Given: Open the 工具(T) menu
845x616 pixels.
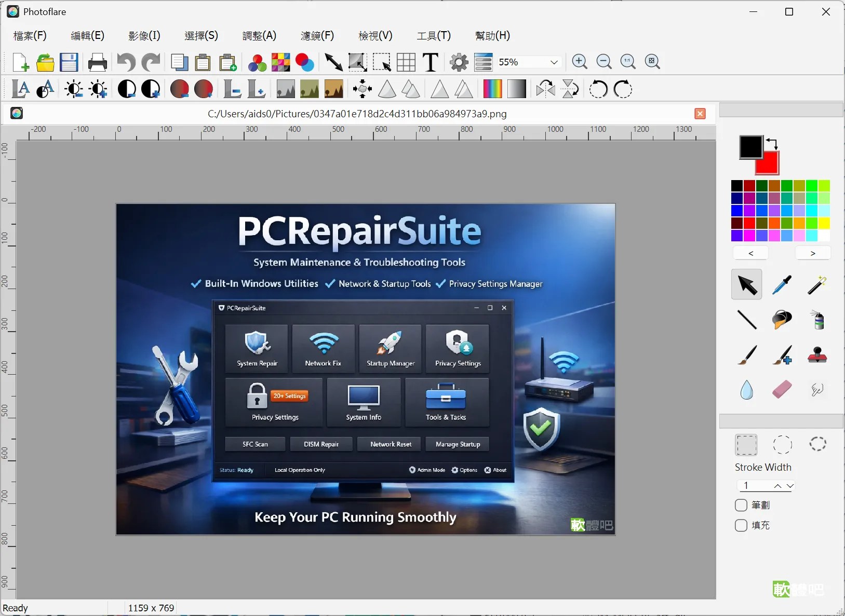Looking at the screenshot, I should coord(434,36).
